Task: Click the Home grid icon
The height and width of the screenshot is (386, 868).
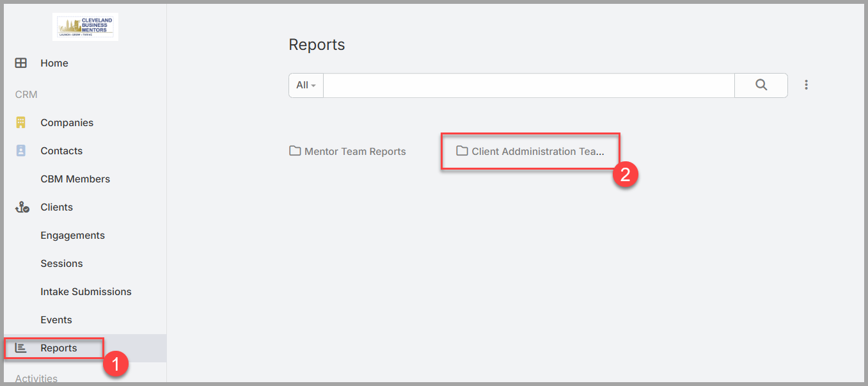Action: (21, 63)
